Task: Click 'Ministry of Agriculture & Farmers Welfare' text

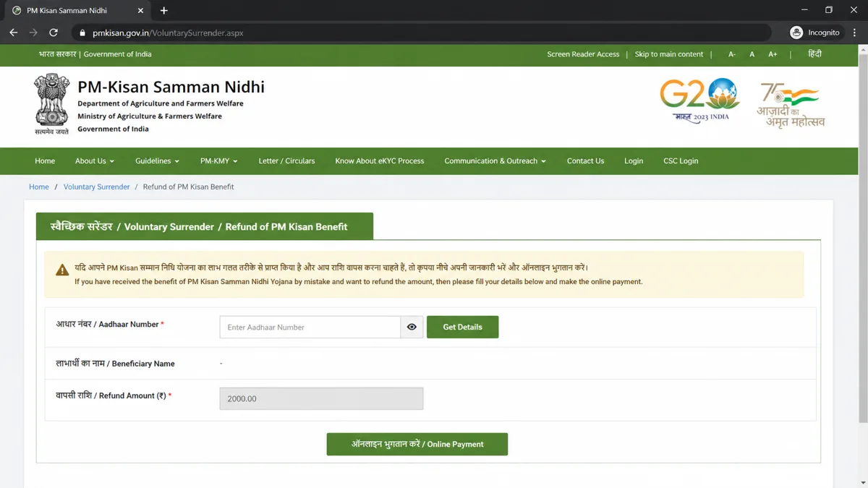Action: point(150,116)
